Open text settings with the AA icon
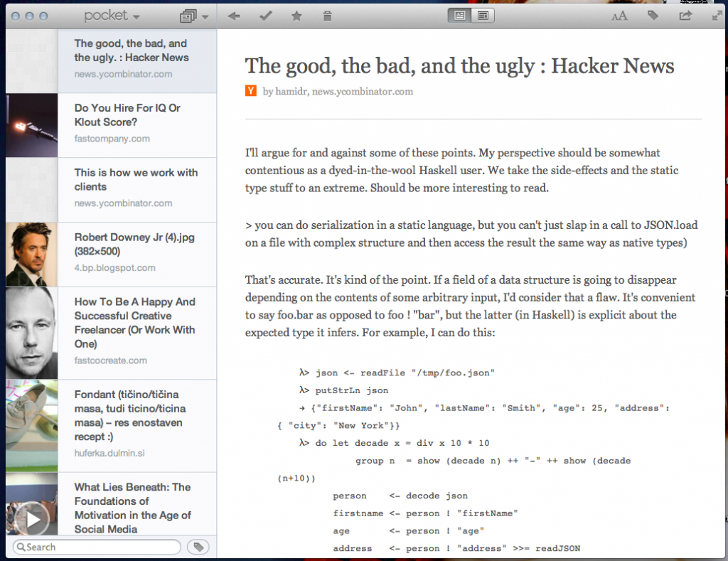 pos(619,17)
